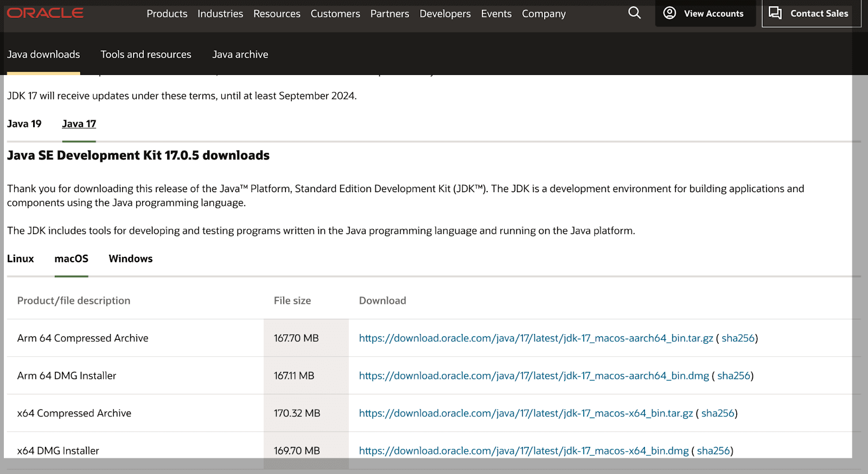Click the 'Java SE Development Kit 17.0.5 downloads' heading
The height and width of the screenshot is (474, 868).
[x=138, y=155]
